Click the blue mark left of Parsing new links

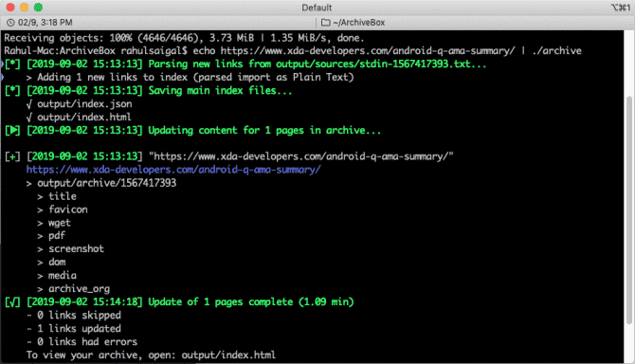[x=2, y=64]
